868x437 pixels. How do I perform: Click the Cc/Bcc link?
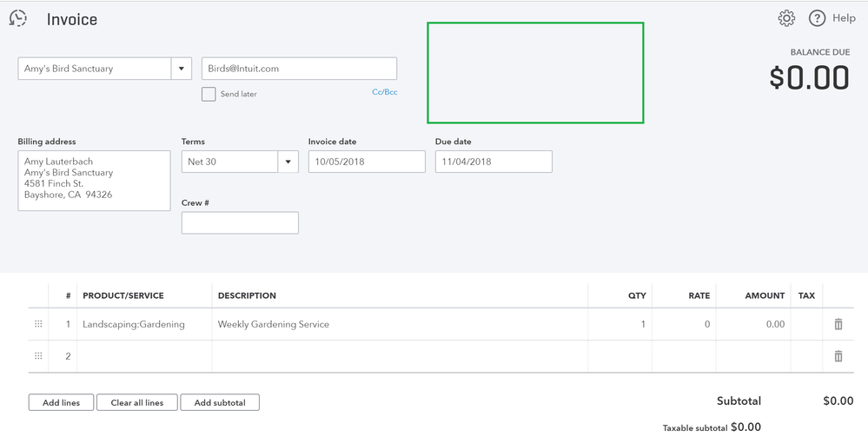pos(385,92)
